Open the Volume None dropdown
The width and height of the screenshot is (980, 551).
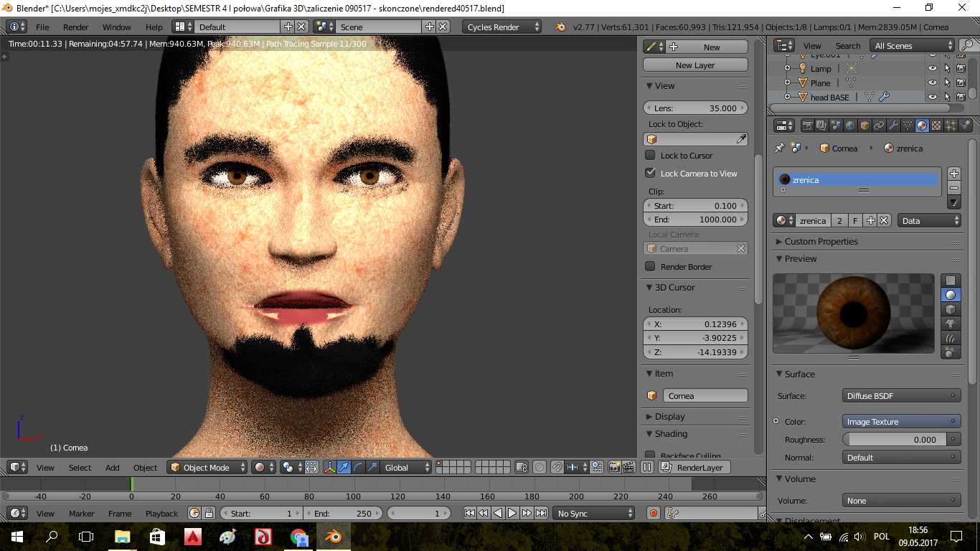click(x=902, y=501)
